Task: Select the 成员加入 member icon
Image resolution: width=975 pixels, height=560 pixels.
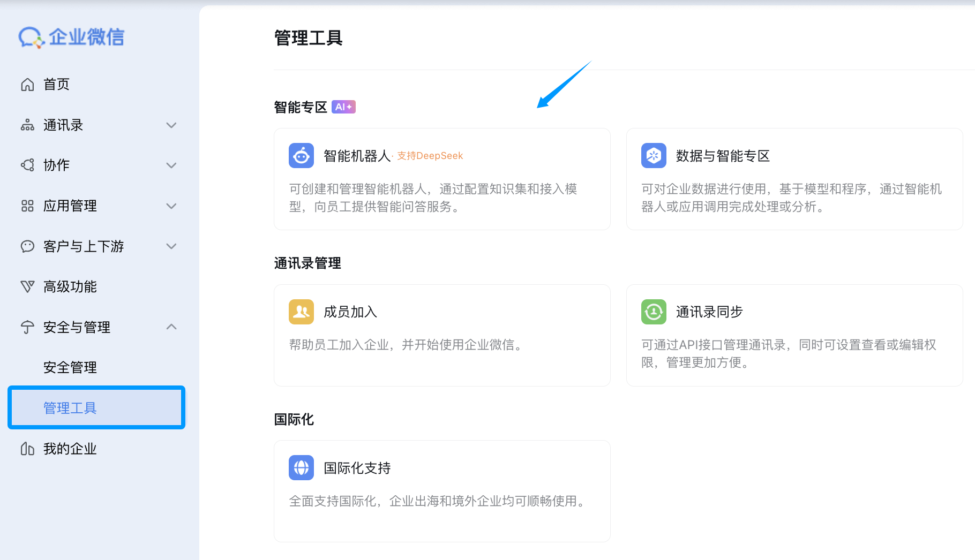Action: coord(301,312)
